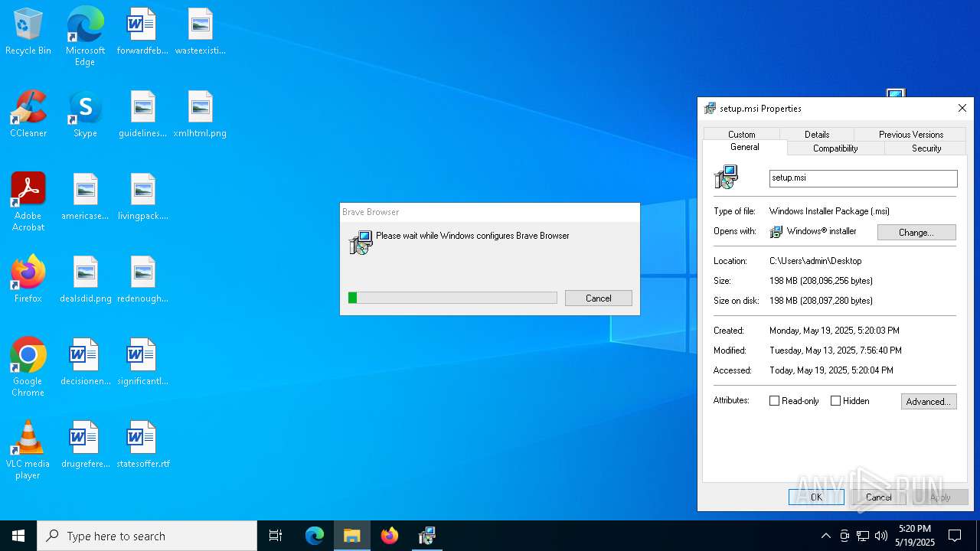Screen dimensions: 980x551
Task: Switch to the Previous Versions tab
Action: tap(910, 134)
